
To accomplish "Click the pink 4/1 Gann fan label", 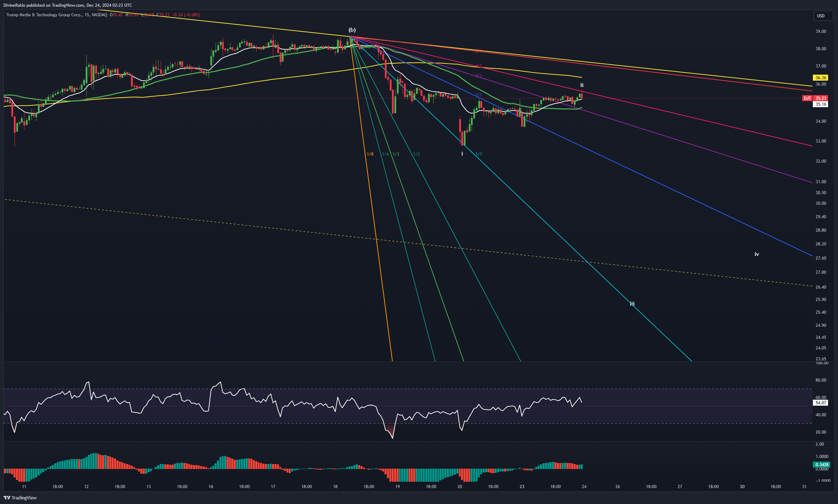I will [479, 66].
